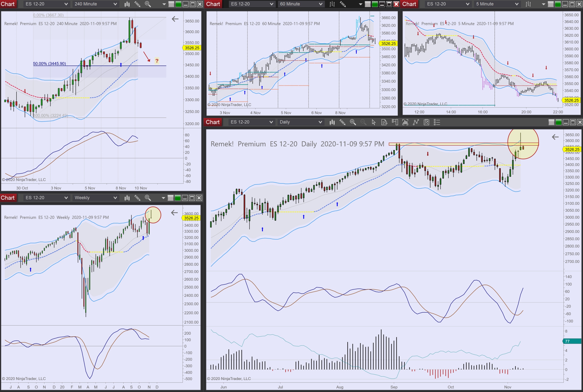Click the back arrow on Daily chart
583x392 pixels.
pyautogui.click(x=555, y=137)
